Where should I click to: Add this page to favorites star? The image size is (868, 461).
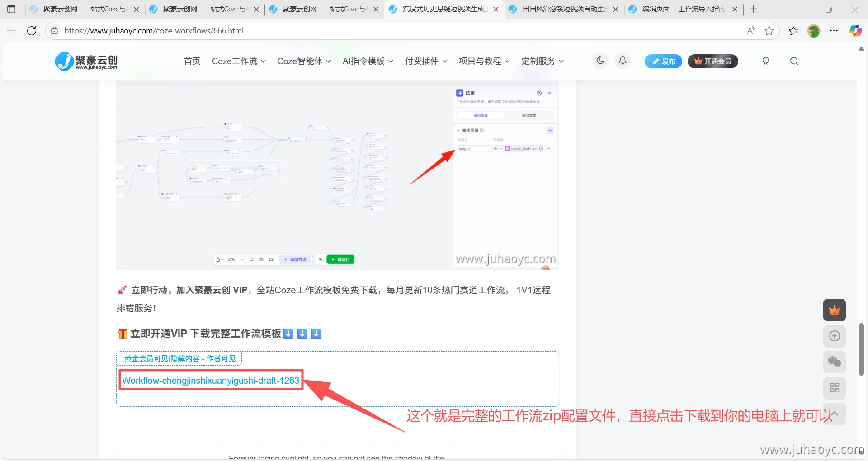tap(769, 31)
